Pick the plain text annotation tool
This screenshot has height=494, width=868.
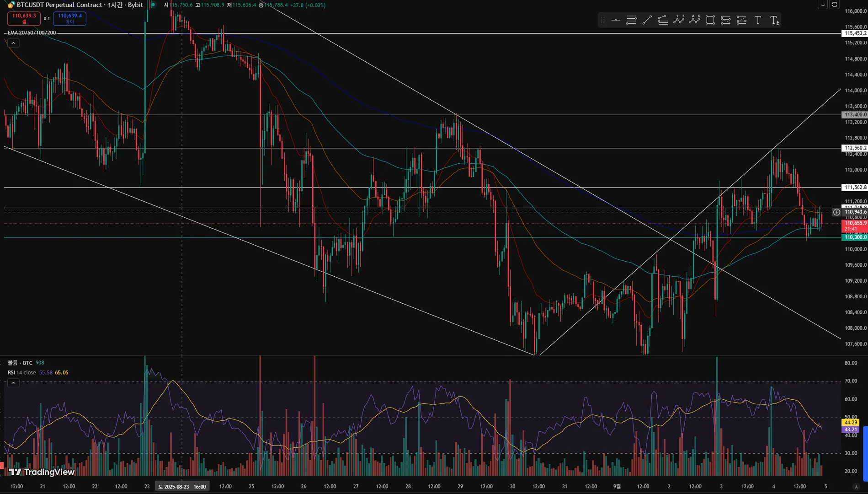757,20
